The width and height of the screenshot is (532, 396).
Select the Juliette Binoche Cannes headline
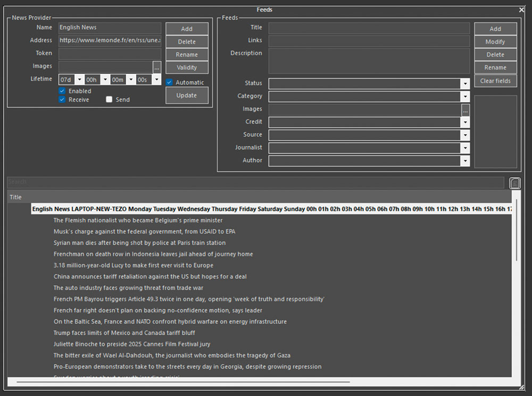click(132, 344)
